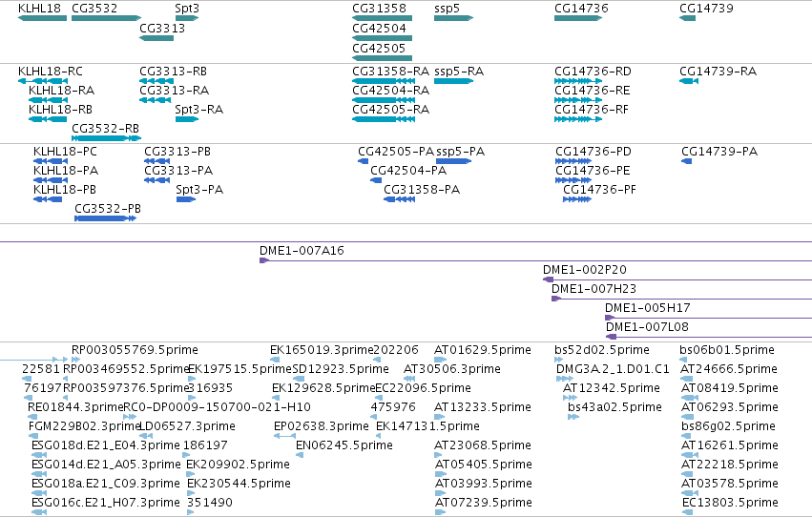Select transcript CG42504-RA
The width and height of the screenshot is (812, 517).
pos(384,100)
